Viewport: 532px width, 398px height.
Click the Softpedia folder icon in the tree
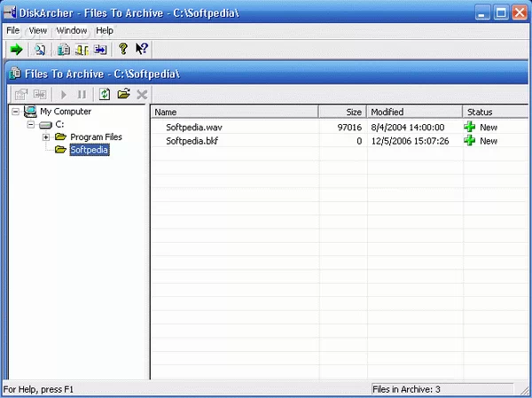(60, 149)
